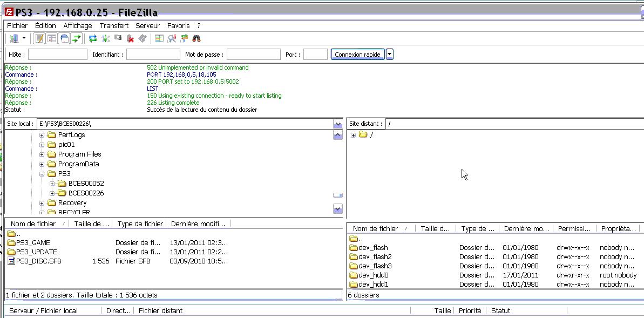The width and height of the screenshot is (644, 318).
Task: Collapse the PS3 folder node
Action: pyautogui.click(x=42, y=174)
